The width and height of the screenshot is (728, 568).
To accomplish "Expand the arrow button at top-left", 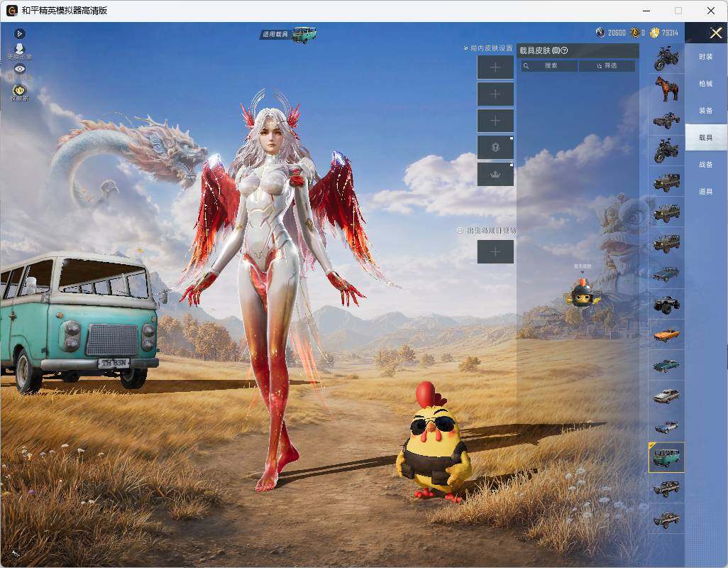I will point(19,33).
